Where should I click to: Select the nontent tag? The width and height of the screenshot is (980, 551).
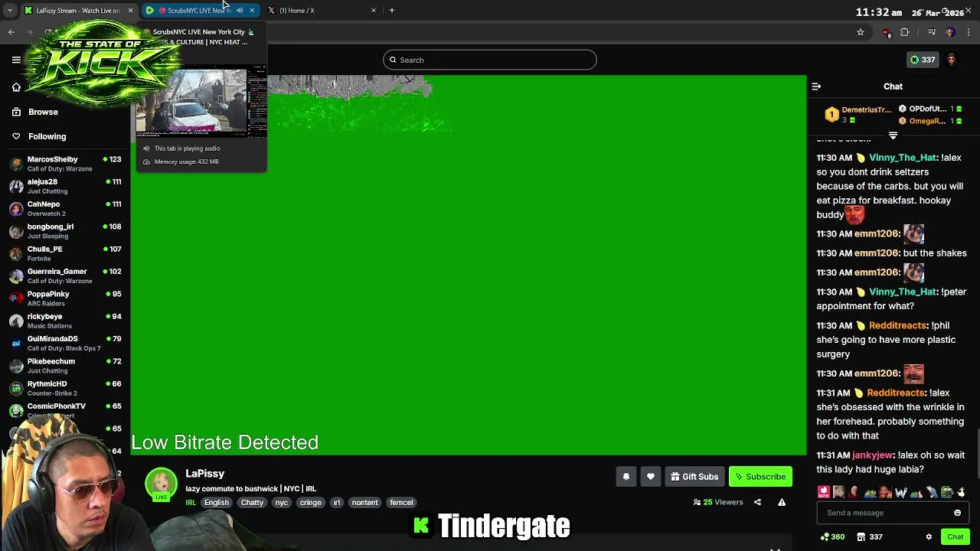364,503
